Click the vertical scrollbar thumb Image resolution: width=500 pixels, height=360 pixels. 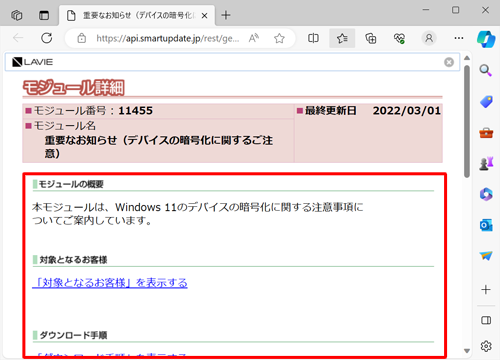pos(467,122)
